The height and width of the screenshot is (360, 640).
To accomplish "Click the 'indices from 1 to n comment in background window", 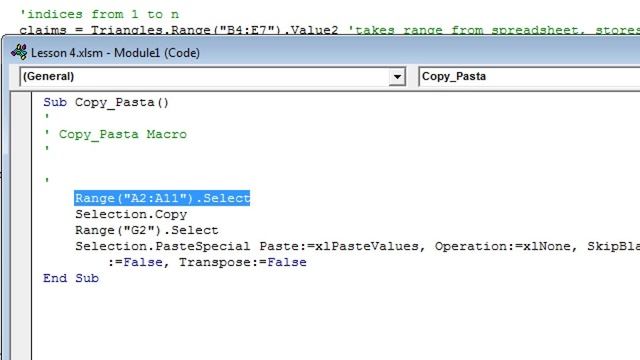I will coord(100,14).
